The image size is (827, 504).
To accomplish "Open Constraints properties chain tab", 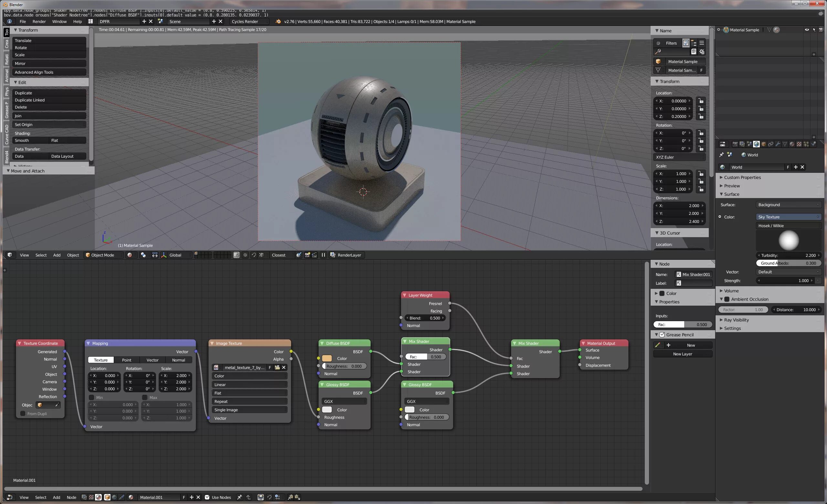I will point(771,144).
